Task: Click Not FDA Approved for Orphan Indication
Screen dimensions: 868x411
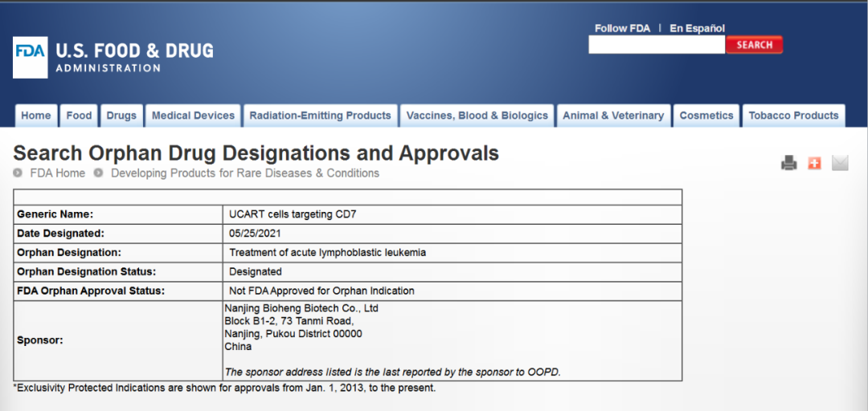Action: [321, 291]
